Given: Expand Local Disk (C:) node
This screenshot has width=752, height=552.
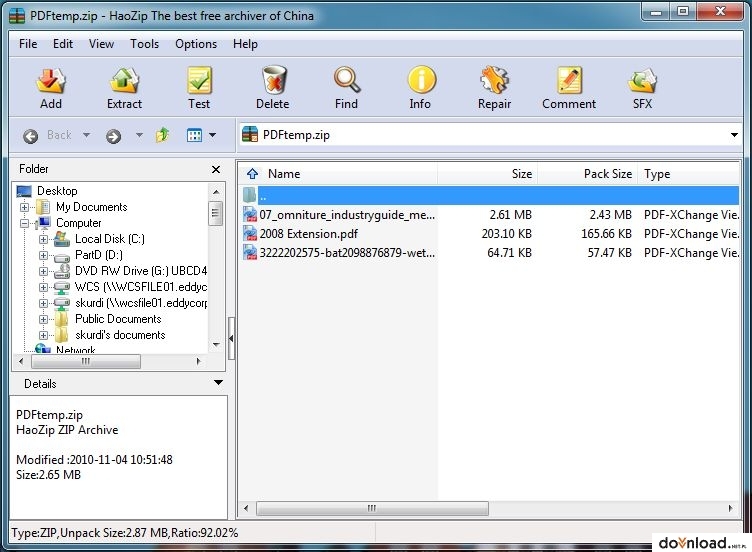Looking at the screenshot, I should point(44,239).
